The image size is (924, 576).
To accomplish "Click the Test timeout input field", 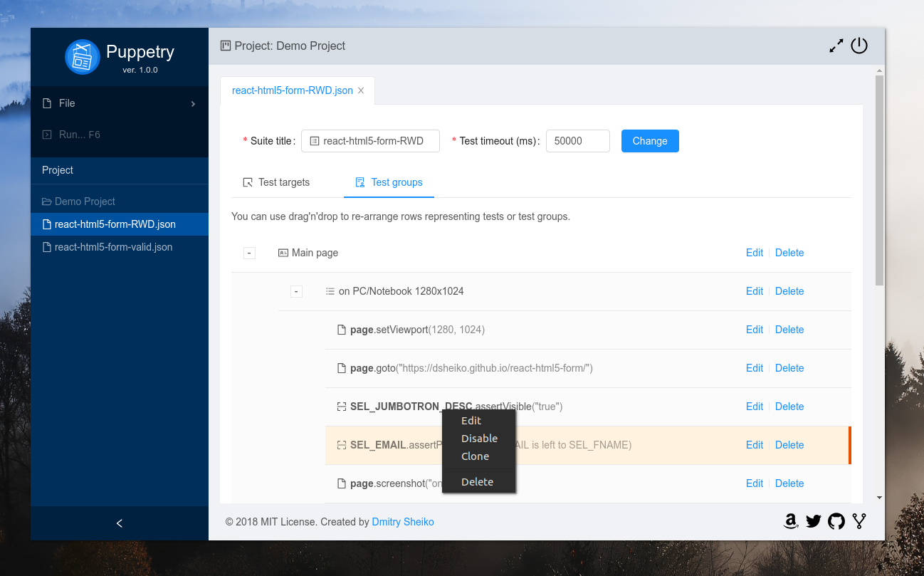I will 577,141.
